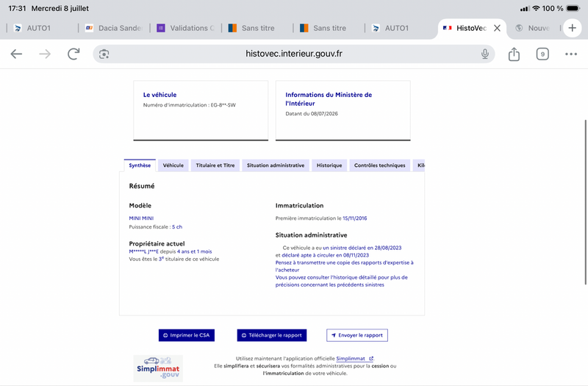This screenshot has height=386, width=588.
Task: View the Contrôles techniques tab
Action: click(x=379, y=165)
